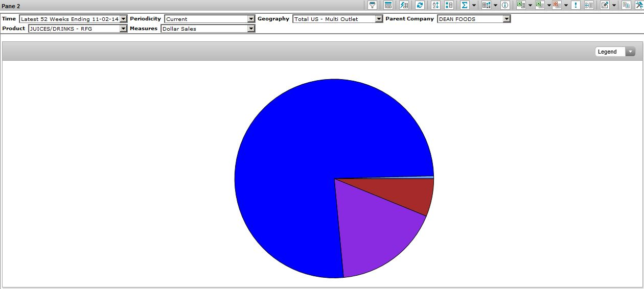
Task: Open the Time period dropdown
Action: pyautogui.click(x=123, y=19)
